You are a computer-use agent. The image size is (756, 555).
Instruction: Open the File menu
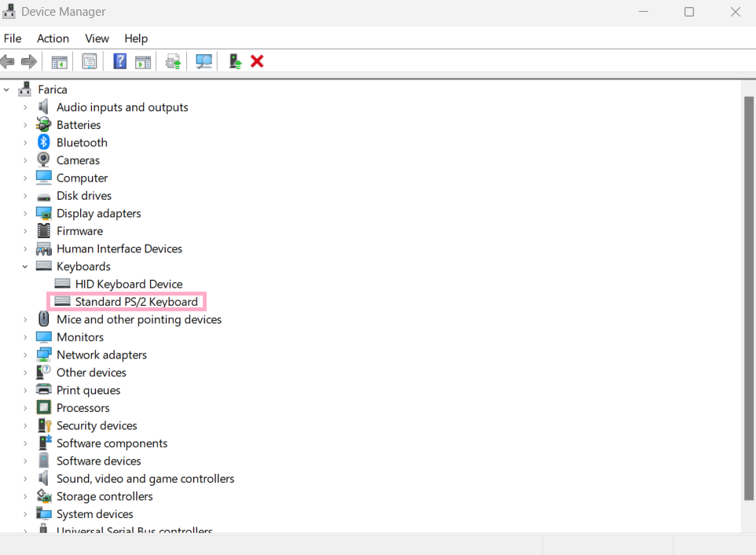tap(13, 39)
